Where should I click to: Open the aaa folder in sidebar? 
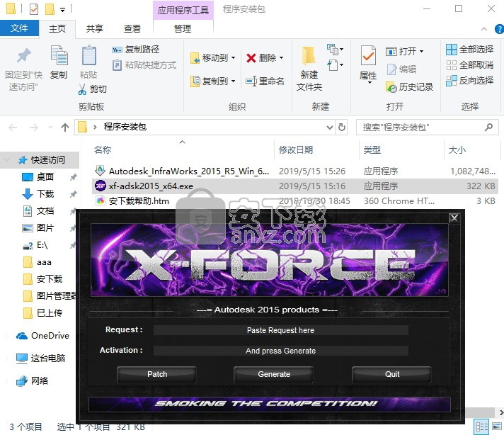[x=44, y=262]
